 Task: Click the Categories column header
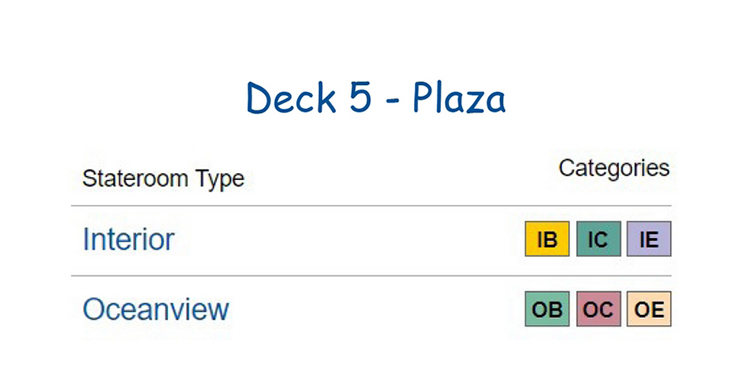(614, 168)
